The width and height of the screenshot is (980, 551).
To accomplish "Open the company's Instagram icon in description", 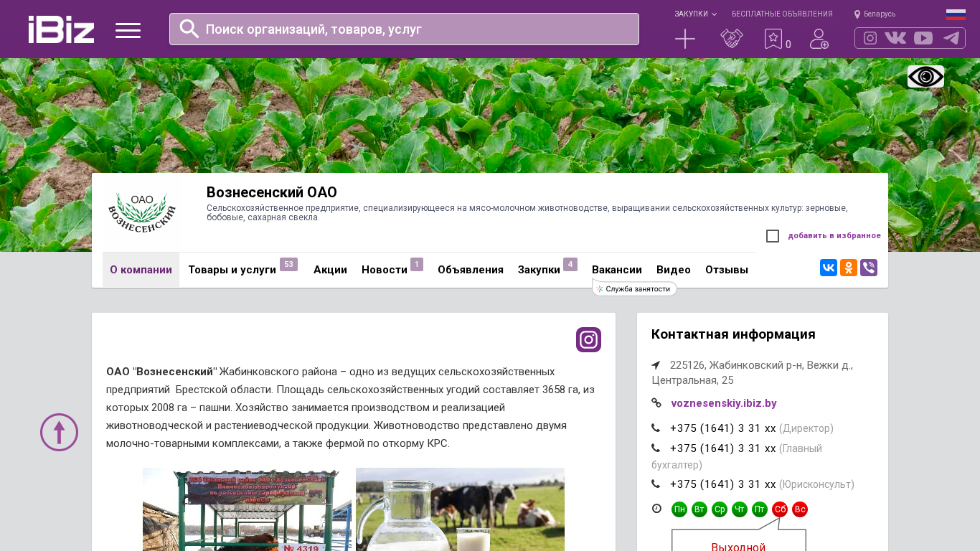I will [588, 339].
